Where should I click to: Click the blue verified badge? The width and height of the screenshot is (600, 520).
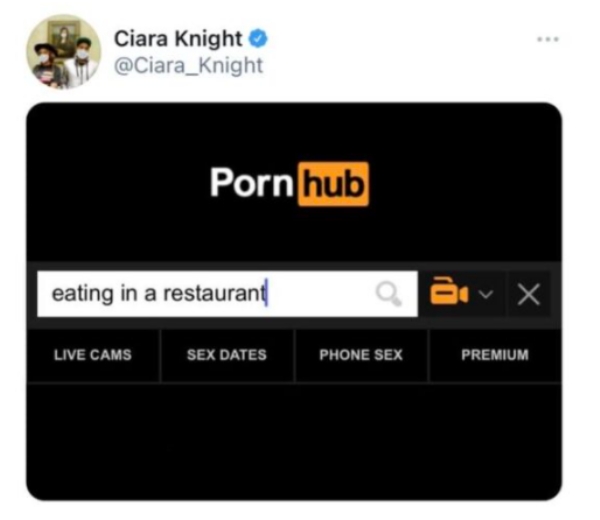pos(259,39)
